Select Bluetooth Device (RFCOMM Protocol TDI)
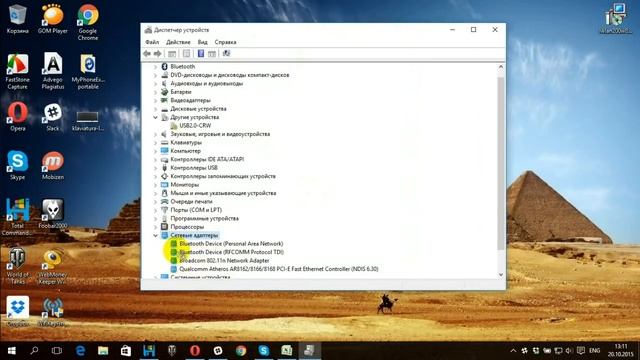Image resolution: width=640 pixels, height=360 pixels. (231, 252)
